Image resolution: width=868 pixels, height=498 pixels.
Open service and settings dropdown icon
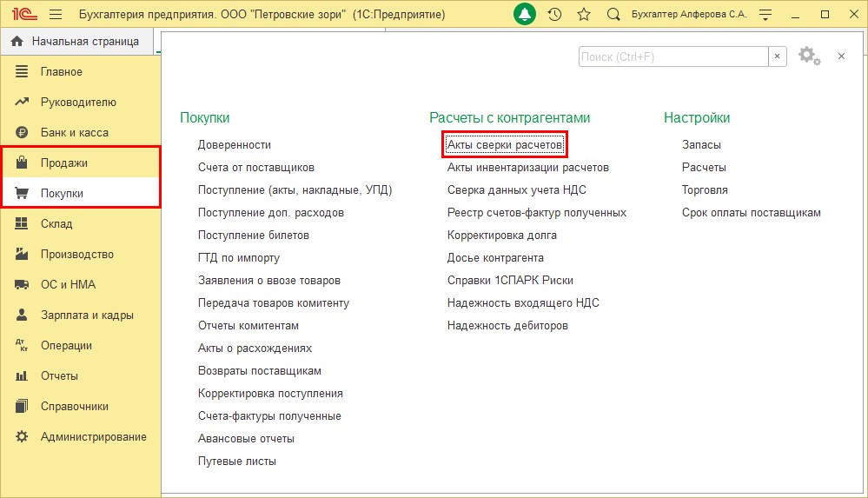pyautogui.click(x=765, y=15)
